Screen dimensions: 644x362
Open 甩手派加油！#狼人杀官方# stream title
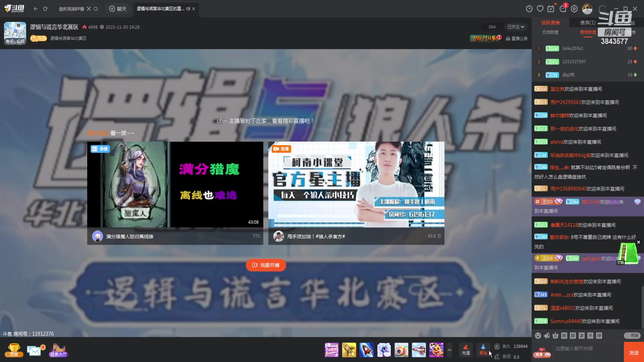(x=316, y=236)
